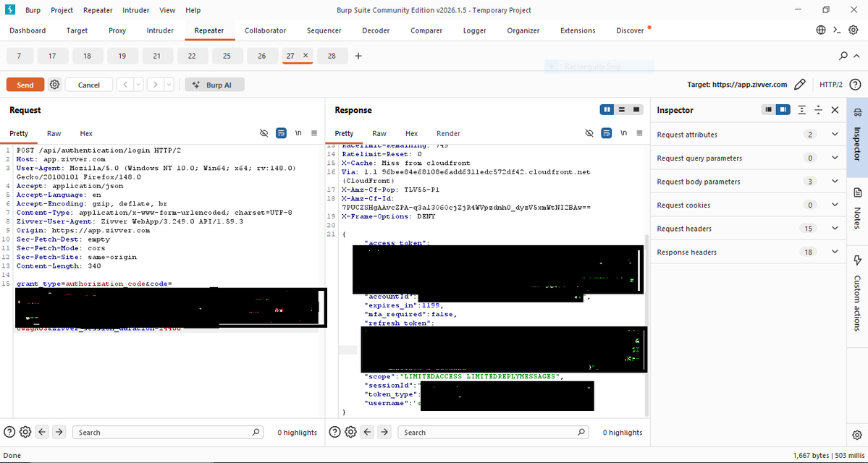Open the Intruder menu in menu bar
The height and width of the screenshot is (463, 868).
pos(135,10)
